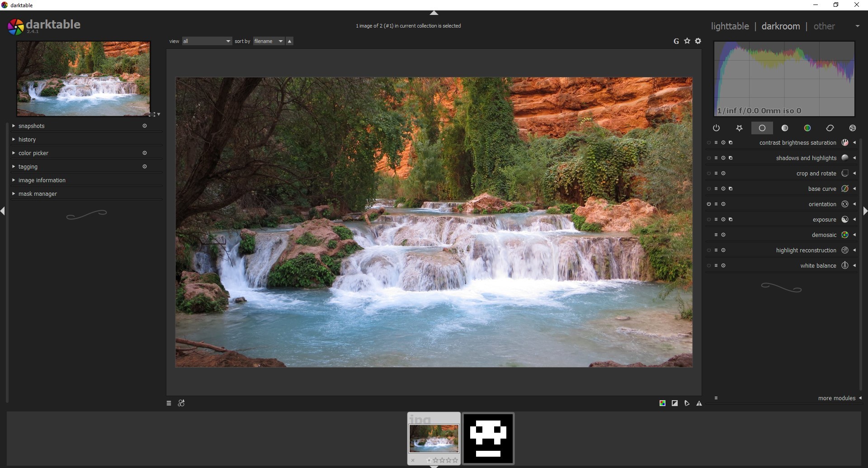Collapse the left side panel

tap(3, 211)
